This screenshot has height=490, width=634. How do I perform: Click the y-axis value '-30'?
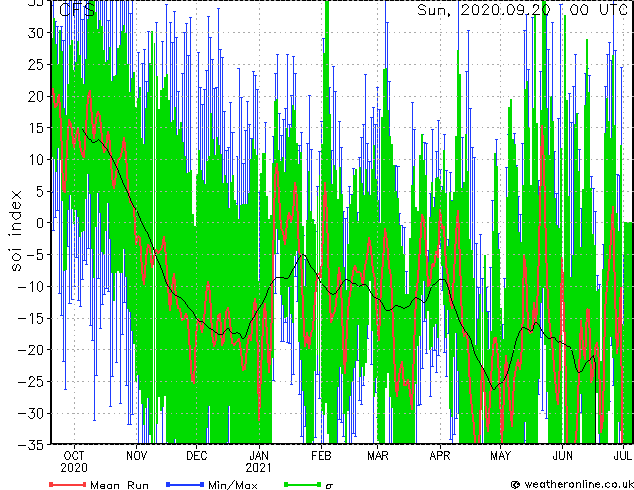(x=31, y=413)
